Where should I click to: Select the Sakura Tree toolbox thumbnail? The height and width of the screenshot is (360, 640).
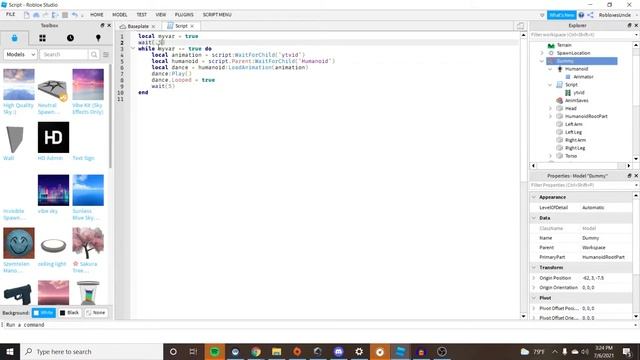[x=88, y=243]
